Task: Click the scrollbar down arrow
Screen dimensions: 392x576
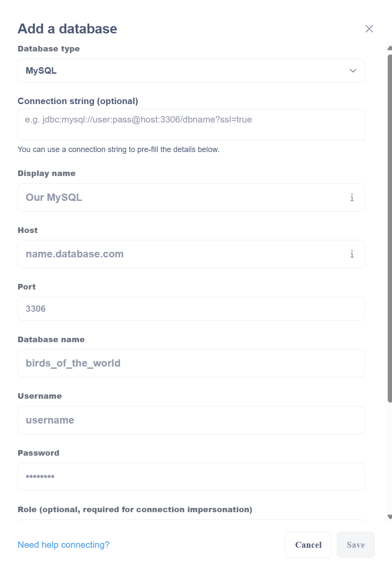Action: coord(389,517)
